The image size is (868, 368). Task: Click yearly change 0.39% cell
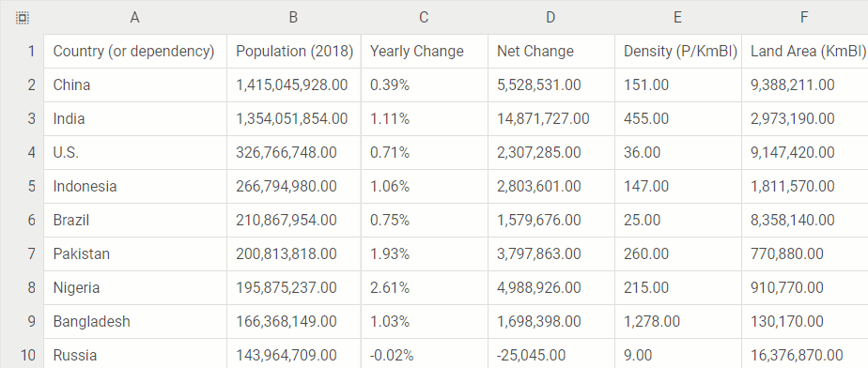click(424, 85)
